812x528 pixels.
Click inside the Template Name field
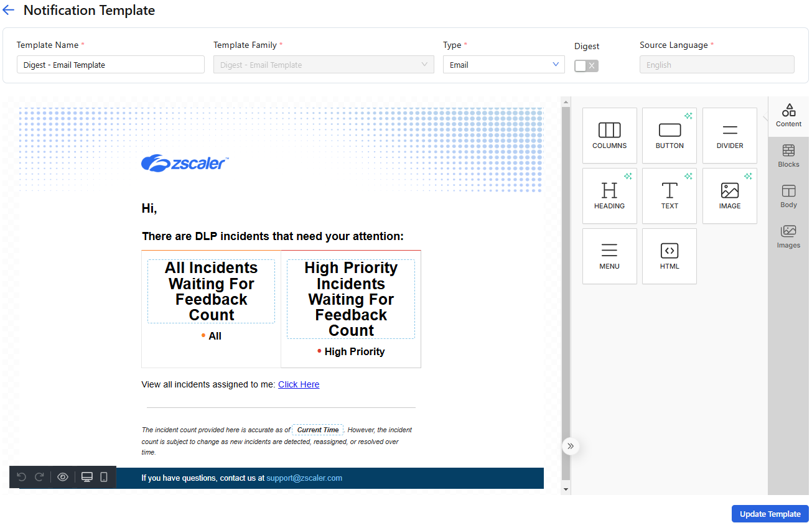110,64
